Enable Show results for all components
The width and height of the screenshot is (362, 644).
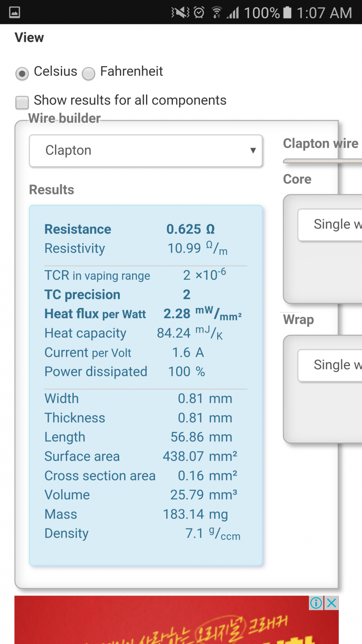coord(22,102)
